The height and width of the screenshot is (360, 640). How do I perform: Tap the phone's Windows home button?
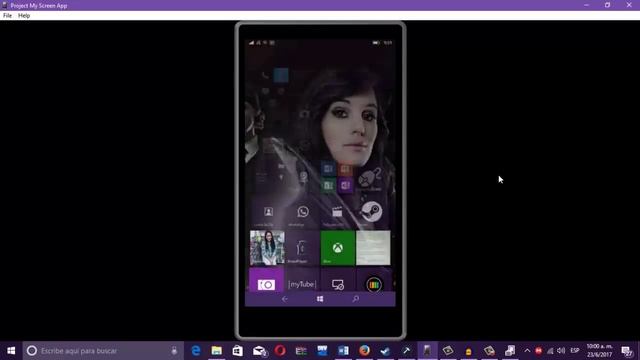(x=320, y=299)
